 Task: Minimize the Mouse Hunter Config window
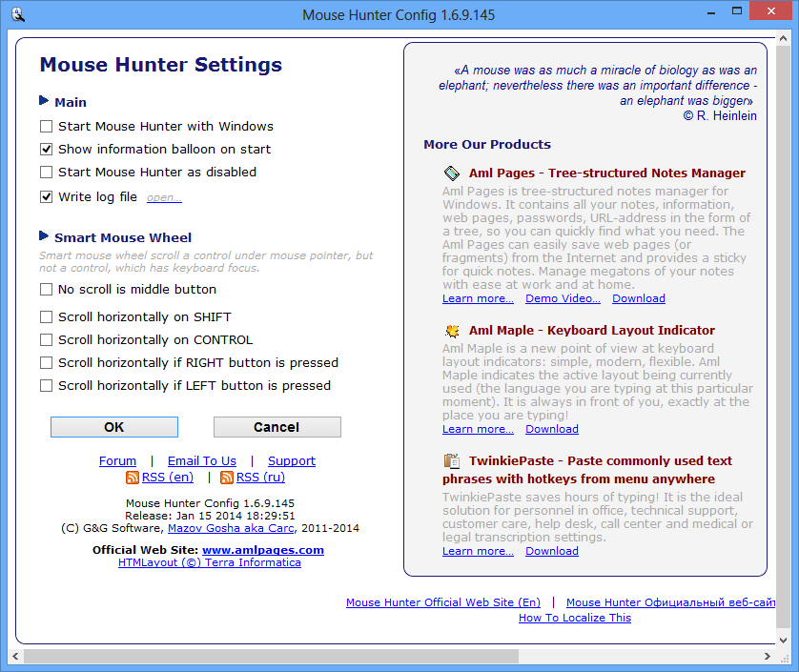[712, 10]
